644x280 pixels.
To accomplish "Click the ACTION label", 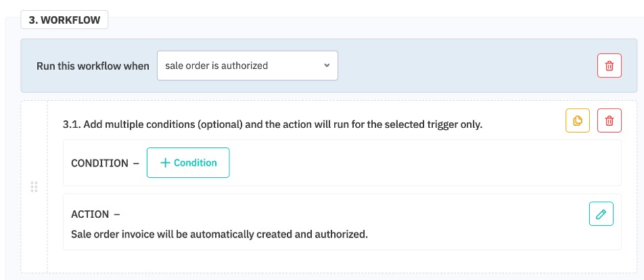I will click(x=90, y=214).
